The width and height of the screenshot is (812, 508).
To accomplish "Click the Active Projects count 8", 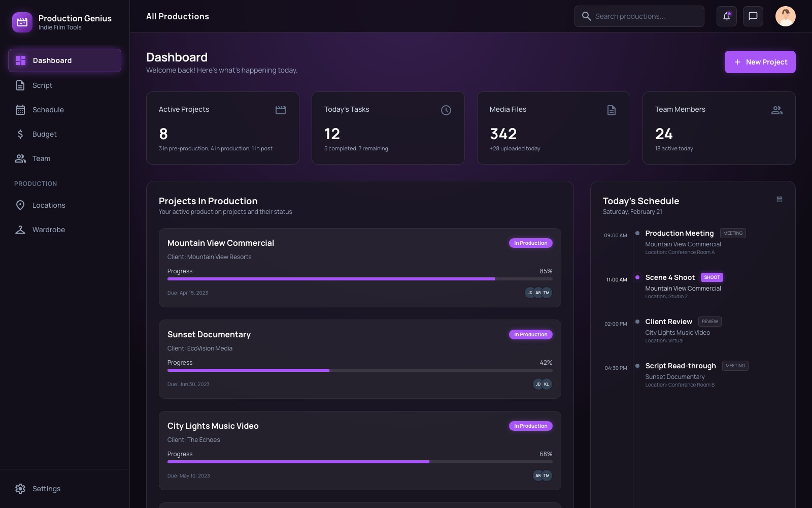I will (163, 134).
